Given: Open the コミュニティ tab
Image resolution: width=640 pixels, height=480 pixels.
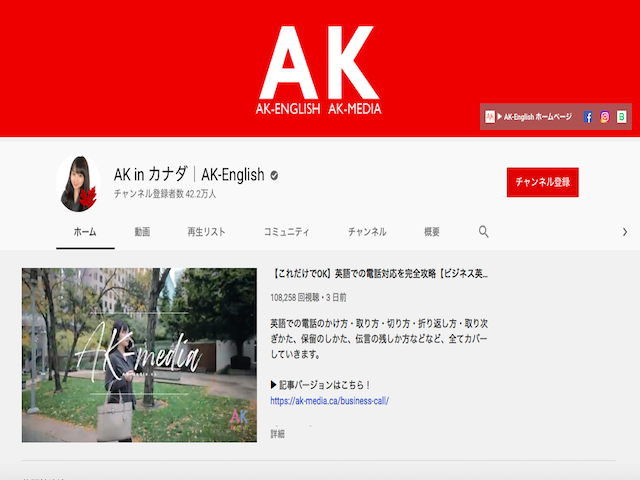Looking at the screenshot, I should coord(287,232).
